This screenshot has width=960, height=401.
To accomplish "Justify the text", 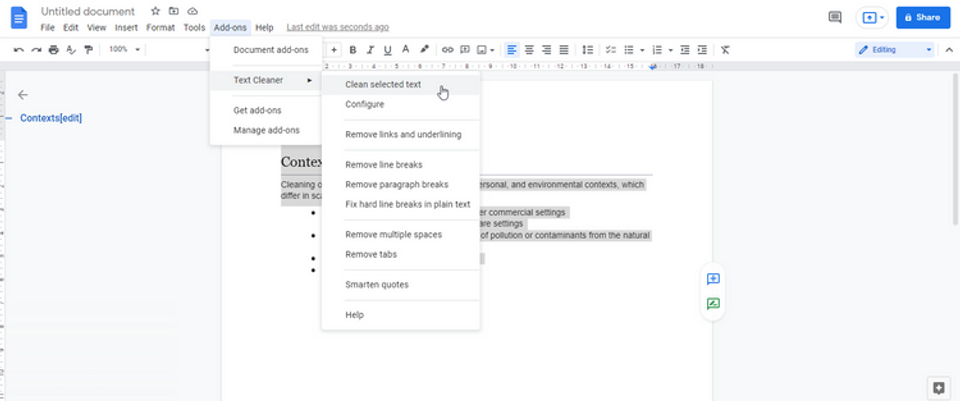I will click(x=564, y=50).
